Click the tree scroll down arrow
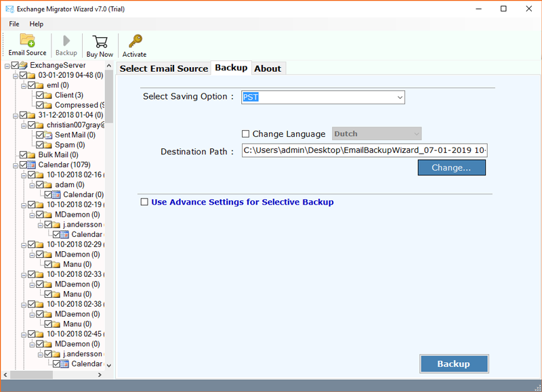542x392 pixels. pos(109,366)
